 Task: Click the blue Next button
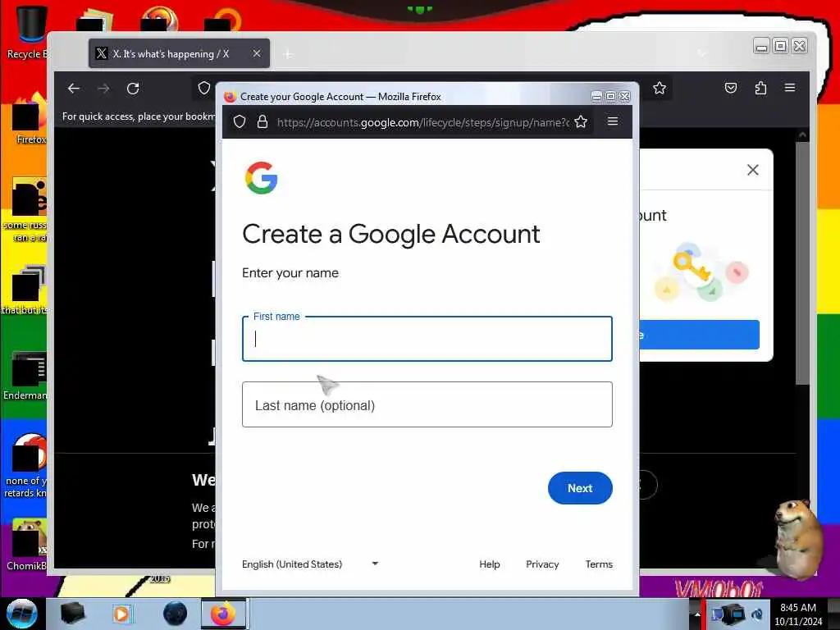coord(580,488)
